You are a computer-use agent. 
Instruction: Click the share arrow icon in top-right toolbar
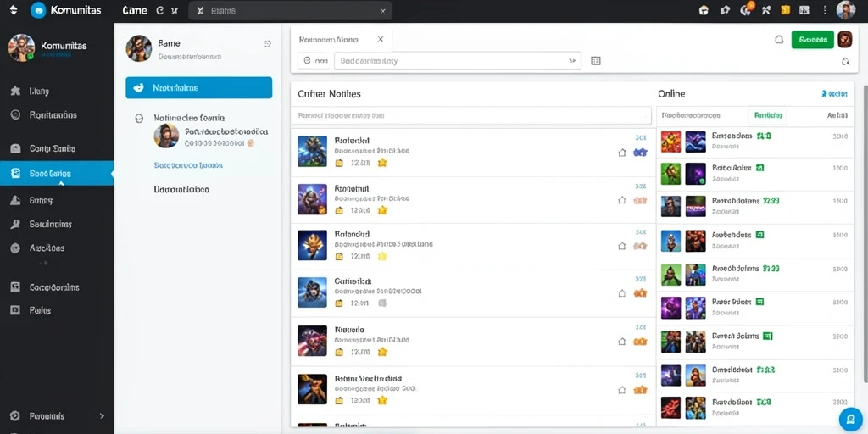click(x=726, y=10)
